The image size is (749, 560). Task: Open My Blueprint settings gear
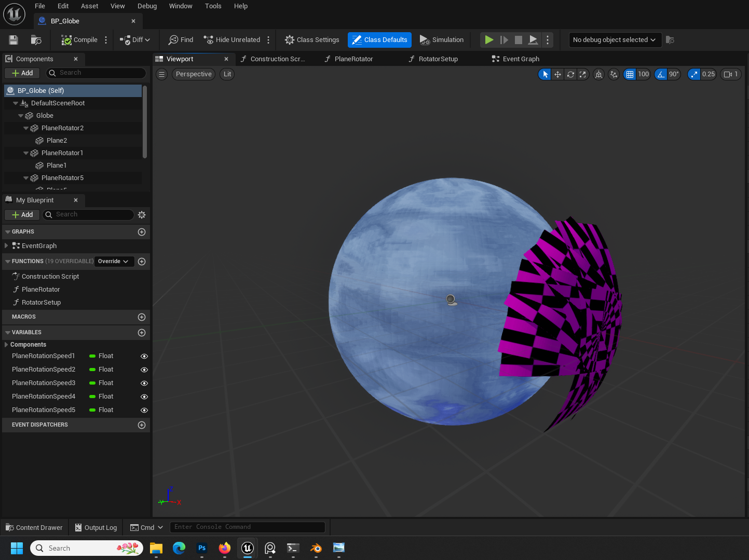point(142,215)
